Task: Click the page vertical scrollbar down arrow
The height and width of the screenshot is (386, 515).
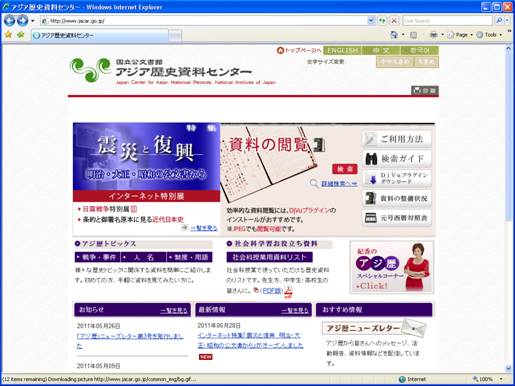Action: 508,368
